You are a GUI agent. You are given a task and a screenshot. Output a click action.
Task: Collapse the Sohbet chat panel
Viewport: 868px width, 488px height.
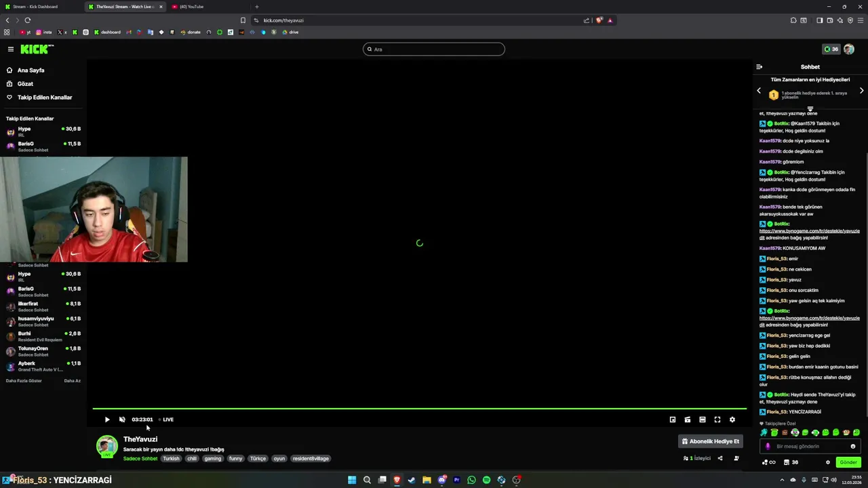coord(759,67)
